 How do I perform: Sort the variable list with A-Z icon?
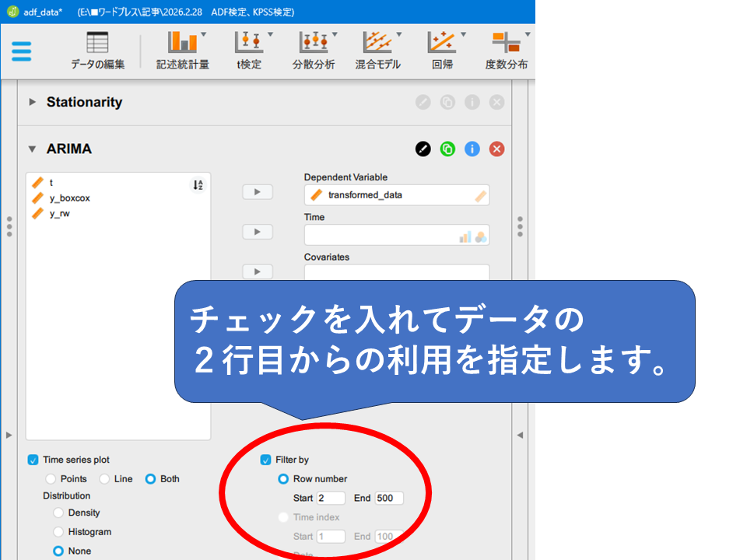198,185
